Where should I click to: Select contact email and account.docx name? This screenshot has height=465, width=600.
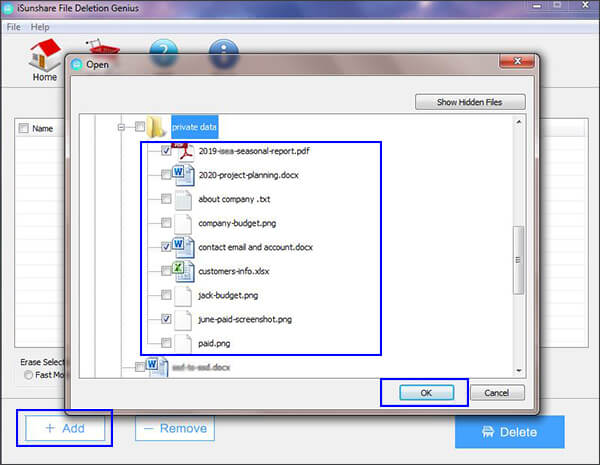coord(256,247)
